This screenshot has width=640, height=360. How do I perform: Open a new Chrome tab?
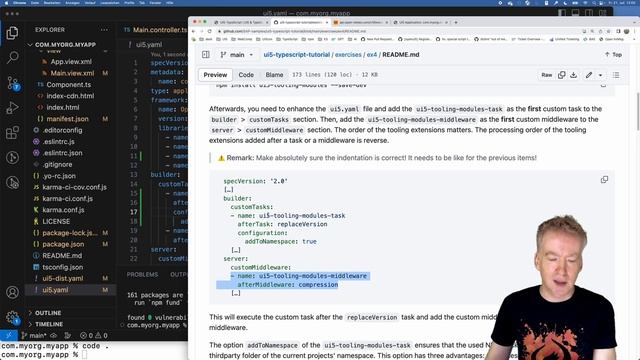pos(456,22)
